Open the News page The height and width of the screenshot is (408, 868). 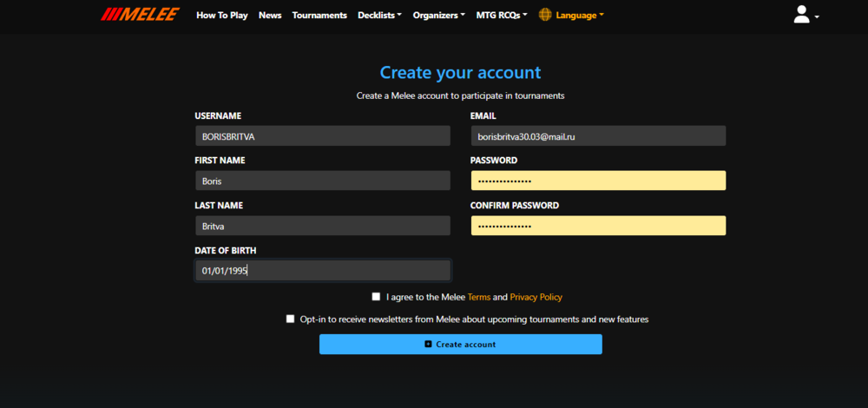tap(270, 16)
